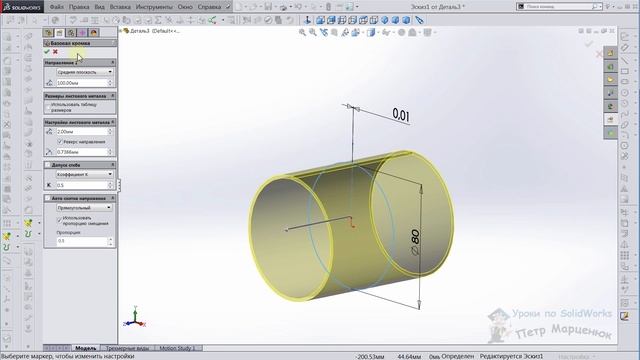640x360 pixels.
Task: Click 'Редактируется Эскиз1' in the status bar
Action: [511, 356]
